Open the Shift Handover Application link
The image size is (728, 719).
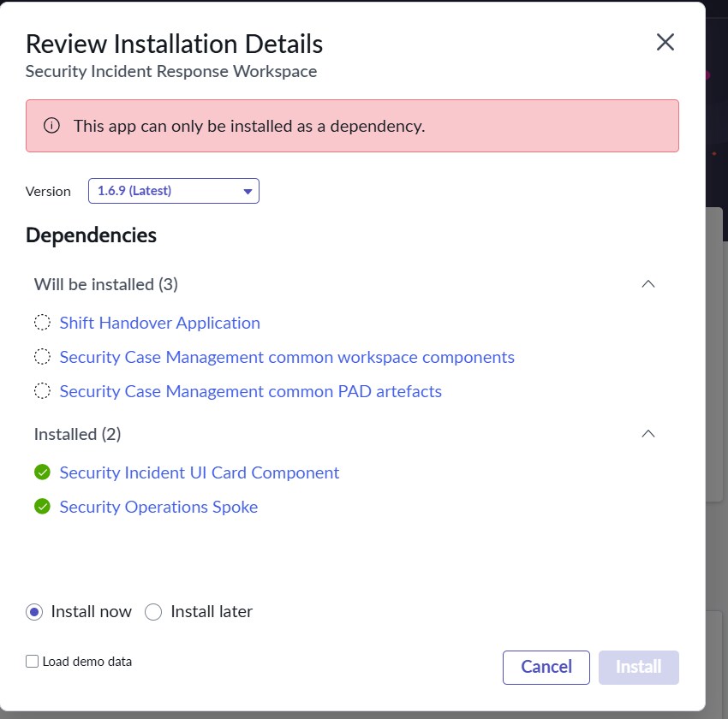[x=159, y=323]
